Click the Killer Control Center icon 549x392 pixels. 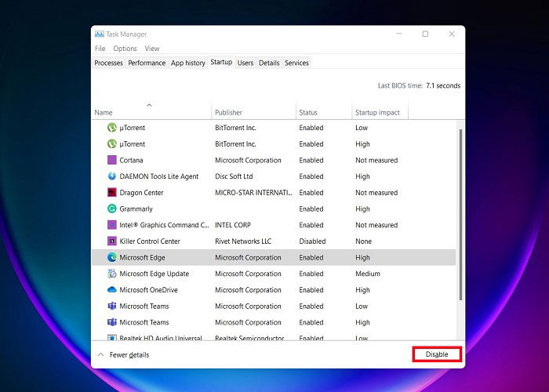coord(111,241)
